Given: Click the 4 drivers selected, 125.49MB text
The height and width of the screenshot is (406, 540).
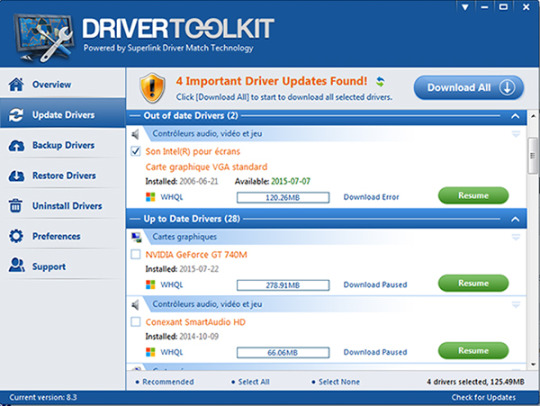Looking at the screenshot, I should coord(476,382).
